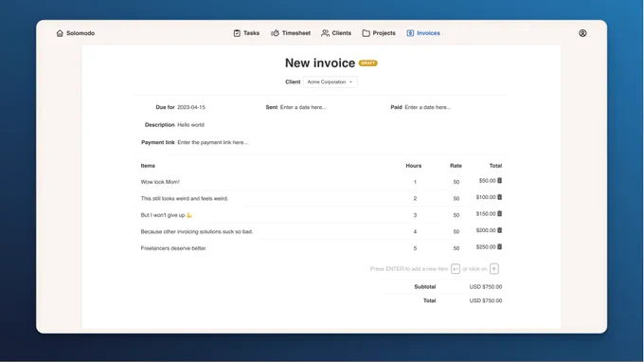This screenshot has height=362, width=644.
Task: Select item 'Freelancers deserve better.'
Action: tap(173, 248)
